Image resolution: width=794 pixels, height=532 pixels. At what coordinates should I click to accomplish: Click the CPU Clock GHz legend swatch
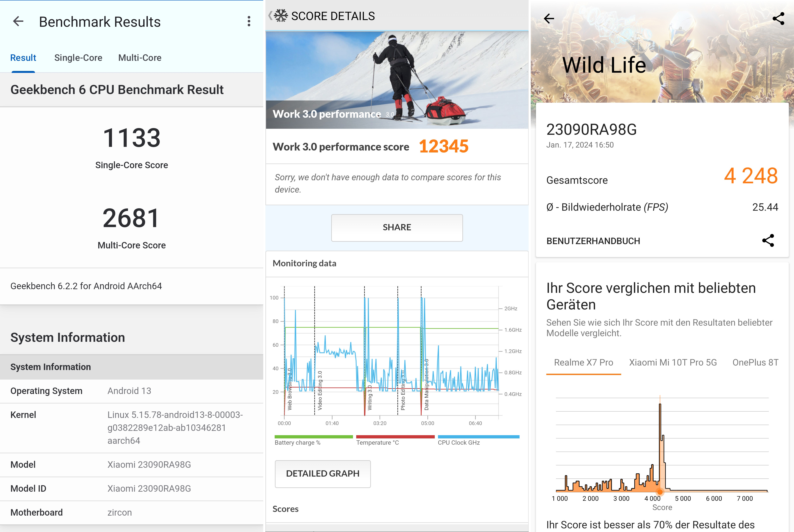coord(478,437)
